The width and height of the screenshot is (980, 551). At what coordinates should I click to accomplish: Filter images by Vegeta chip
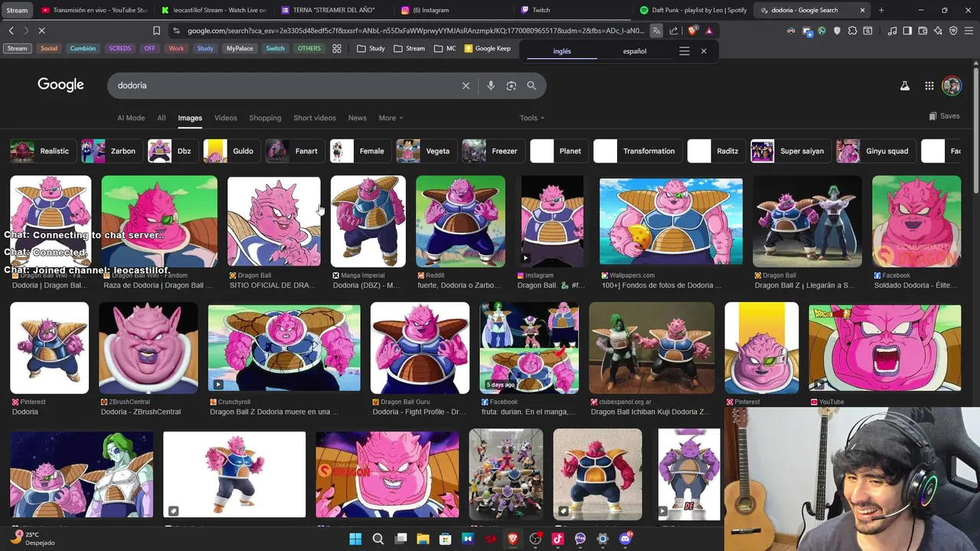(x=425, y=151)
